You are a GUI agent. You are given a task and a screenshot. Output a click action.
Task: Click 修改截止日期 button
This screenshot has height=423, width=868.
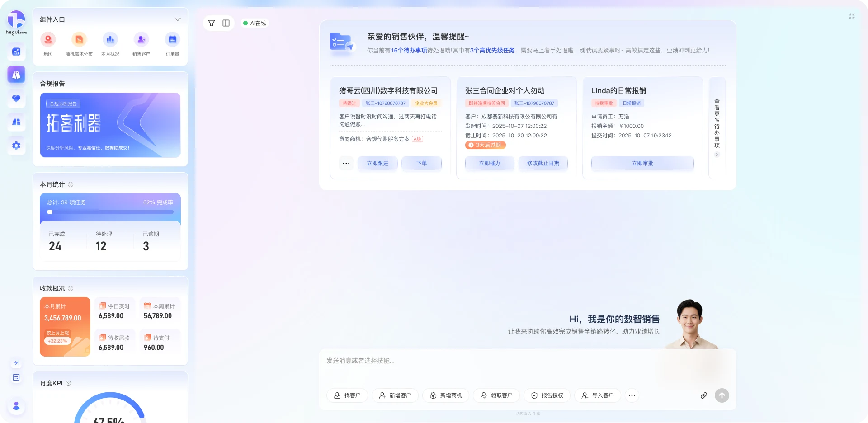543,163
